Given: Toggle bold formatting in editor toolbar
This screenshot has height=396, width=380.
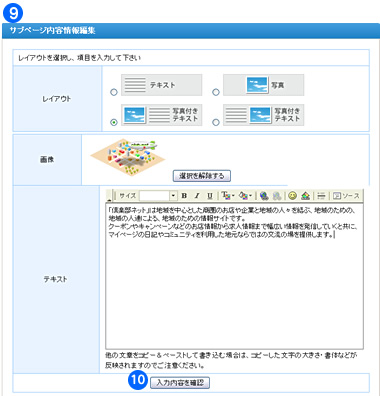Looking at the screenshot, I should pos(184,196).
